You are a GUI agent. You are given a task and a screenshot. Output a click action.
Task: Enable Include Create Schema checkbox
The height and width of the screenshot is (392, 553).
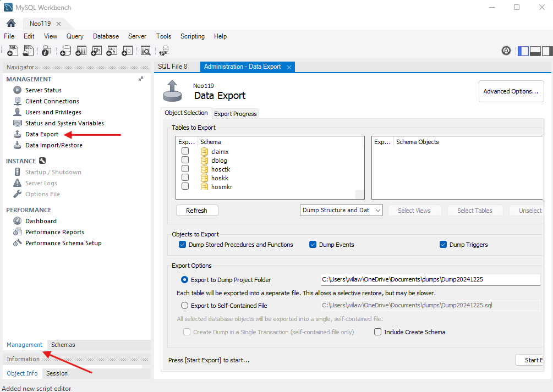pyautogui.click(x=377, y=332)
